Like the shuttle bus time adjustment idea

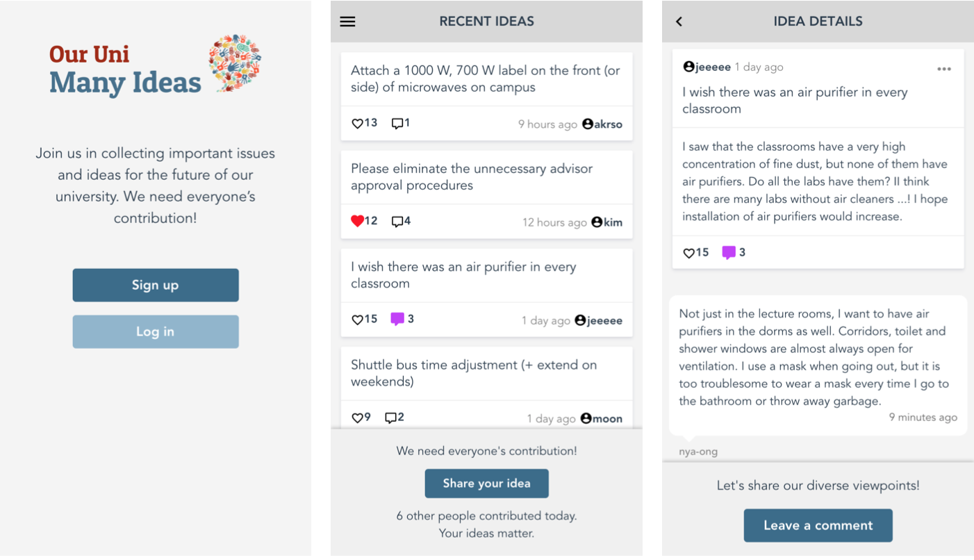(x=357, y=418)
